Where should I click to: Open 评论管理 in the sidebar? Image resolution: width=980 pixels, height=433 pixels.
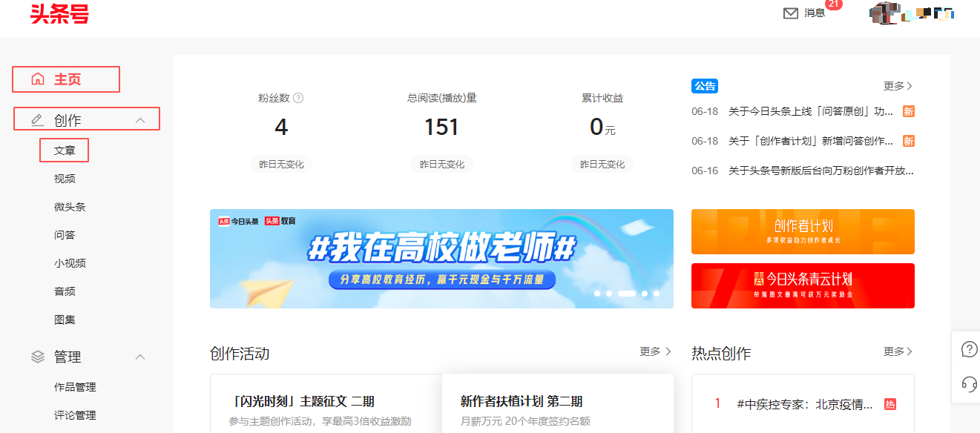tap(75, 415)
